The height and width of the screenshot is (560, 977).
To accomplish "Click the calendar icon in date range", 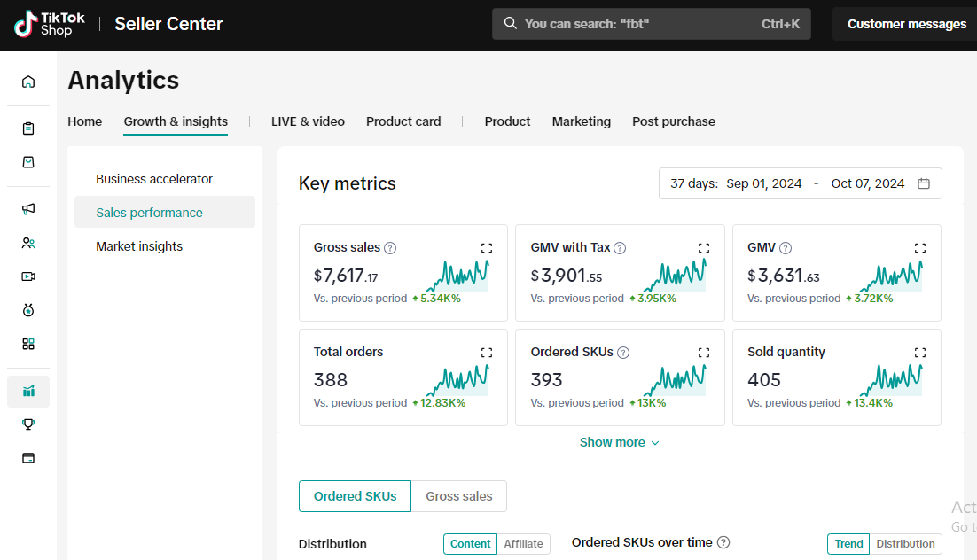I will pos(924,183).
